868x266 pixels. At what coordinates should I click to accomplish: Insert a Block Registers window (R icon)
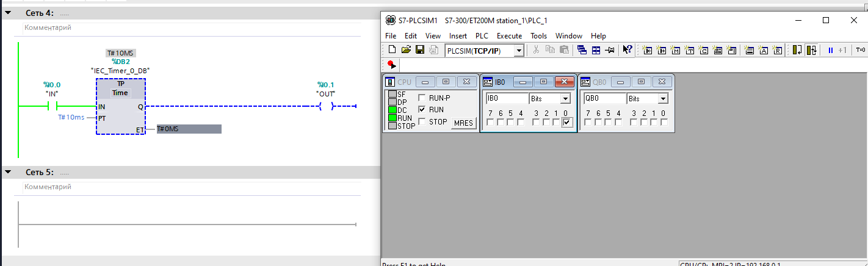click(778, 50)
